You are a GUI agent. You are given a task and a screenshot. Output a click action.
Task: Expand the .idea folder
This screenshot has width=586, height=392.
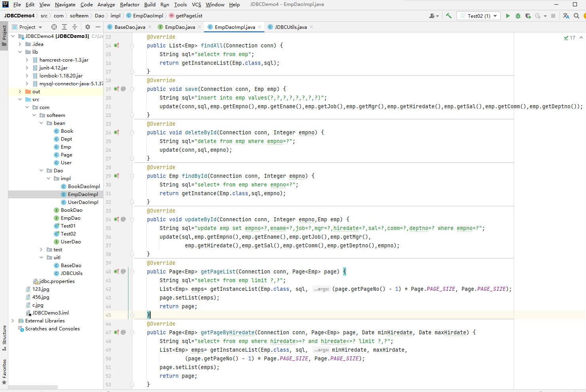click(20, 44)
